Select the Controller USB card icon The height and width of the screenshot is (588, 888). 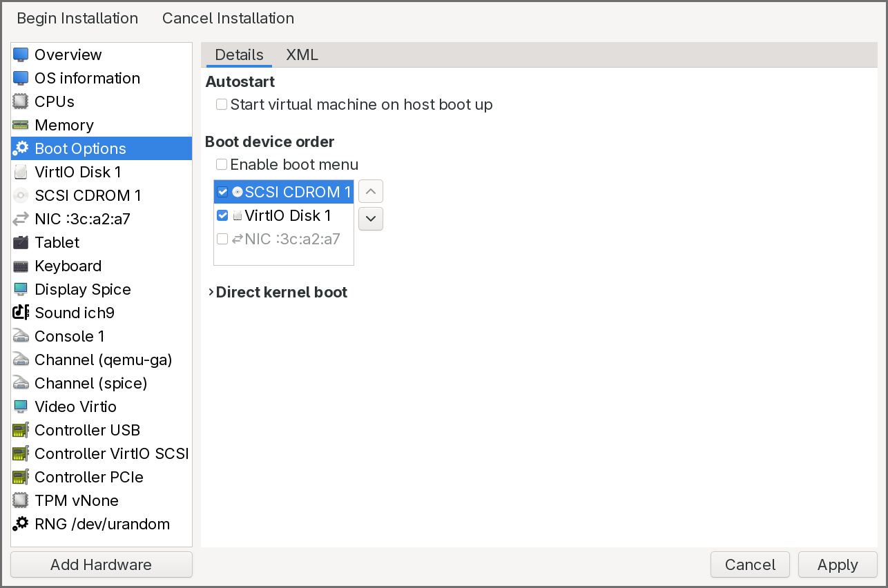click(x=21, y=430)
